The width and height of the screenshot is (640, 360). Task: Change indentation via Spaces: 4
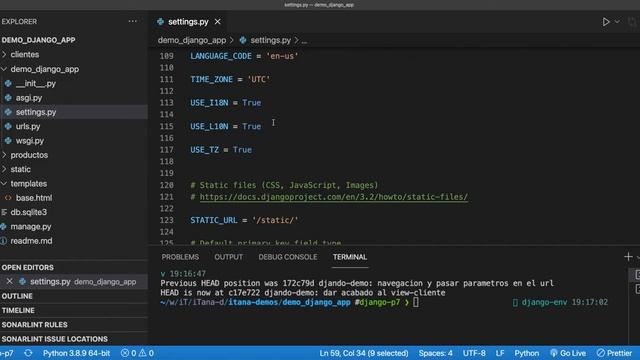point(436,353)
